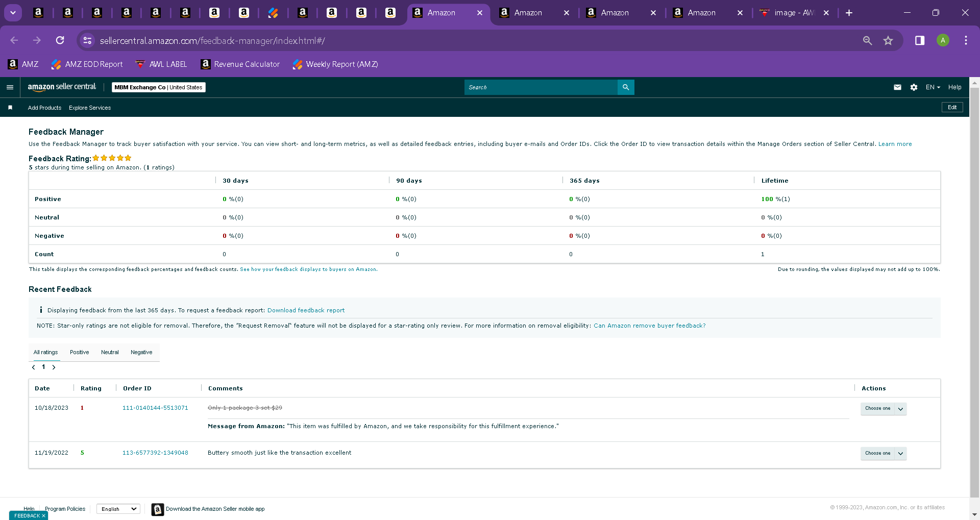Image resolution: width=980 pixels, height=520 pixels.
Task: Open the buyer messages envelope icon
Action: point(897,87)
